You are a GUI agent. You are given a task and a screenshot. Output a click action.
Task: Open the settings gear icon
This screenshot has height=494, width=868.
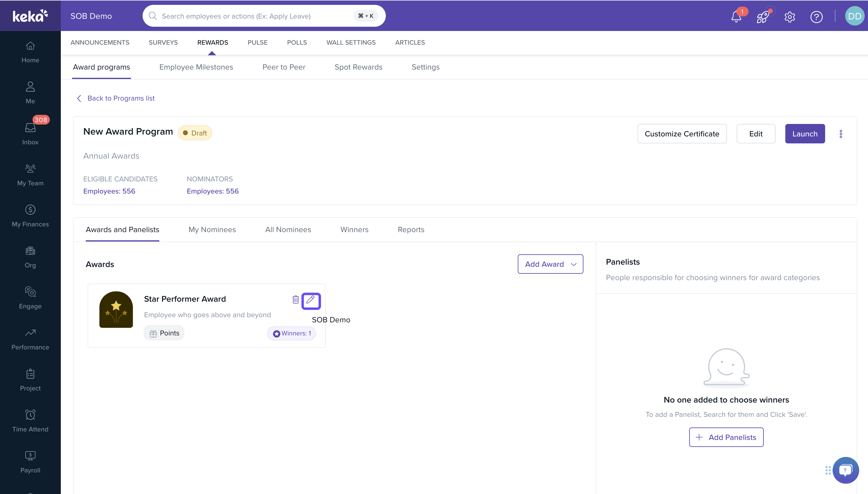point(790,16)
